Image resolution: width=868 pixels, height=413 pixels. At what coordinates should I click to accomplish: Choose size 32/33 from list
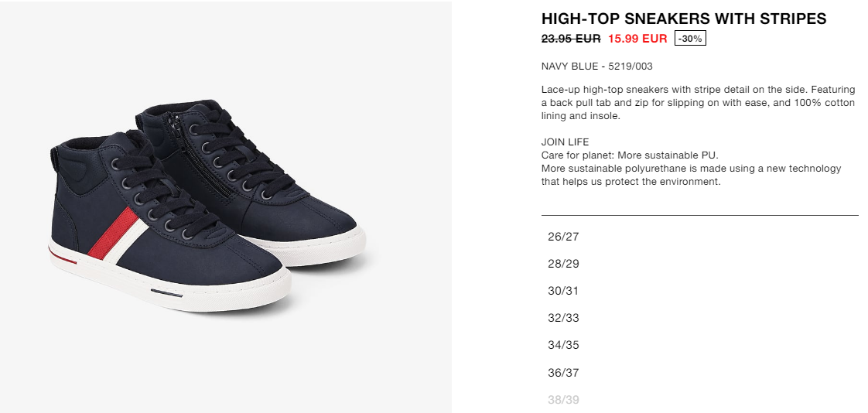coord(563,319)
